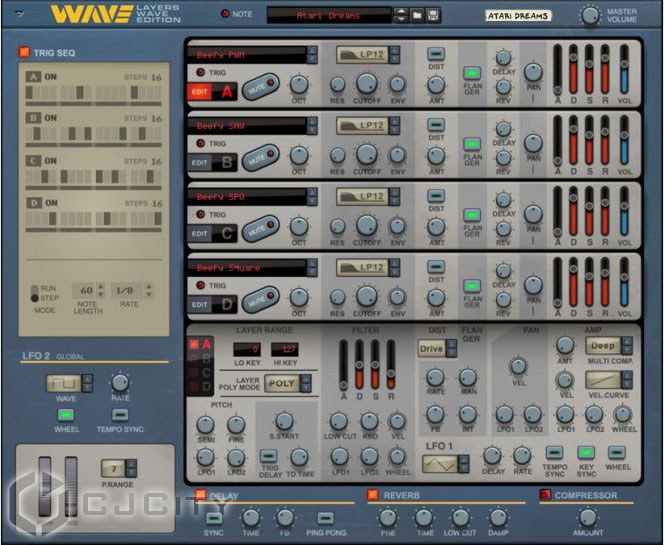Flip the RUN/STEP mode switch
664x545 pixels.
pos(35,293)
